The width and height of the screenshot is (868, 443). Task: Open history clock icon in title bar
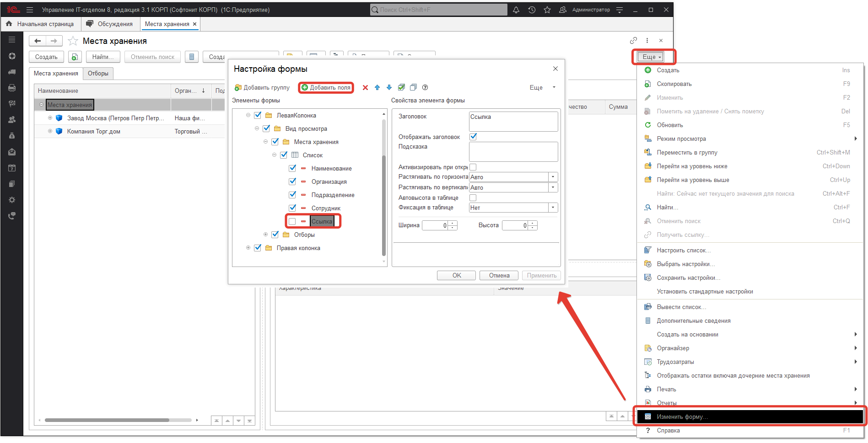pos(532,10)
